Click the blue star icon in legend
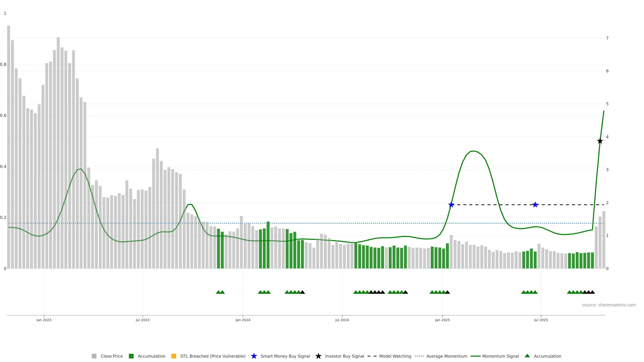The height and width of the screenshot is (362, 644). pos(254,356)
